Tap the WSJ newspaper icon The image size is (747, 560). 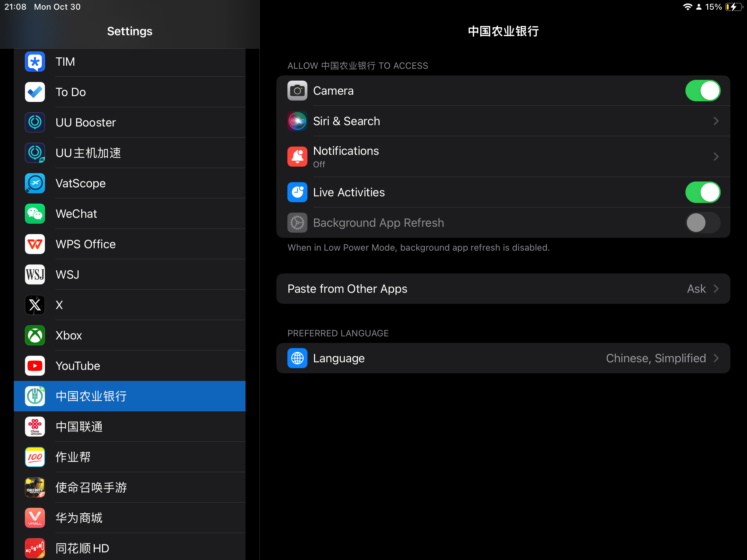coord(35,274)
